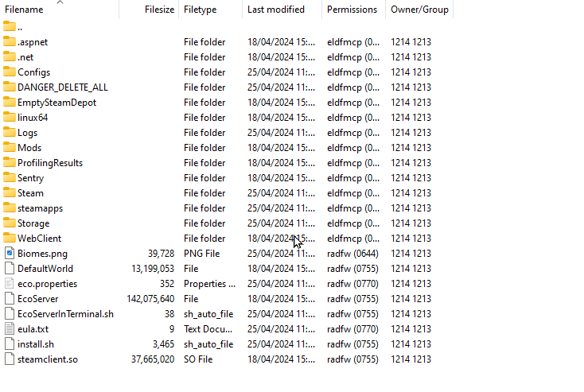Click the Permissions column header
The height and width of the screenshot is (392, 584).
click(353, 10)
